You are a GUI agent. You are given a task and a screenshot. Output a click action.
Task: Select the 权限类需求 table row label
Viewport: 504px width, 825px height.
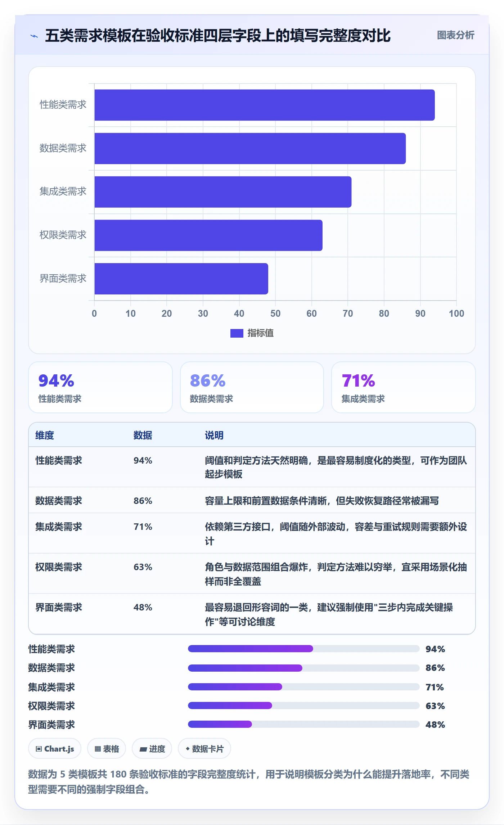coord(59,567)
